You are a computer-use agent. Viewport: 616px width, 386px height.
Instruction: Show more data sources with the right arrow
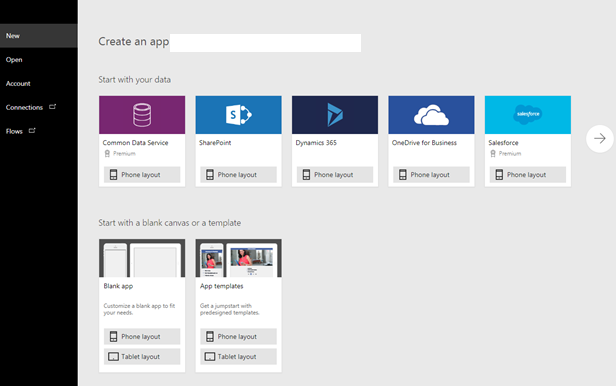point(600,139)
